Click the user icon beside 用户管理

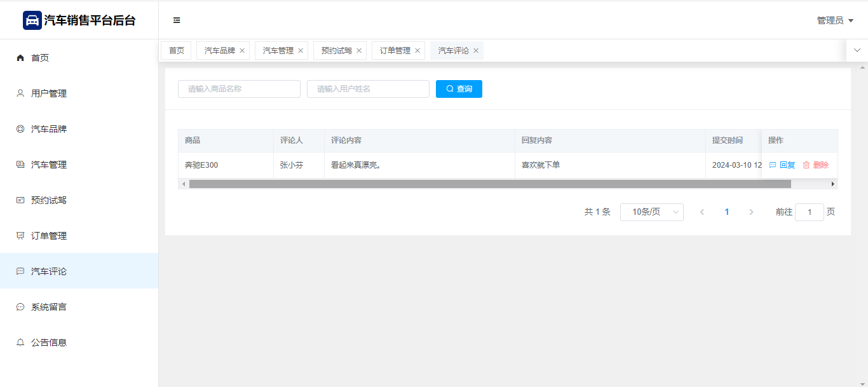pyautogui.click(x=20, y=93)
